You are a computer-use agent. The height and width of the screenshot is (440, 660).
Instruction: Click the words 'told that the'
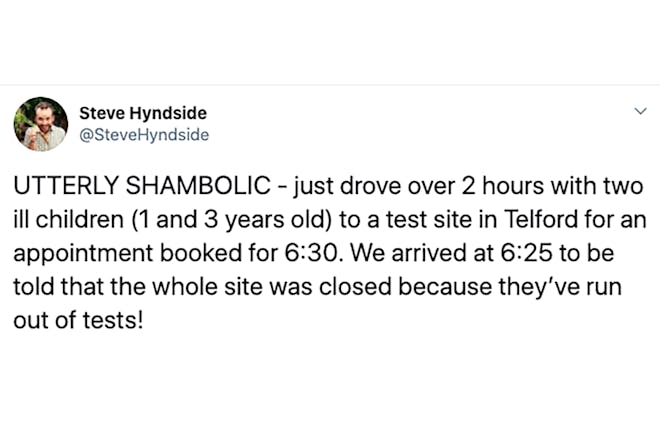tap(80, 286)
